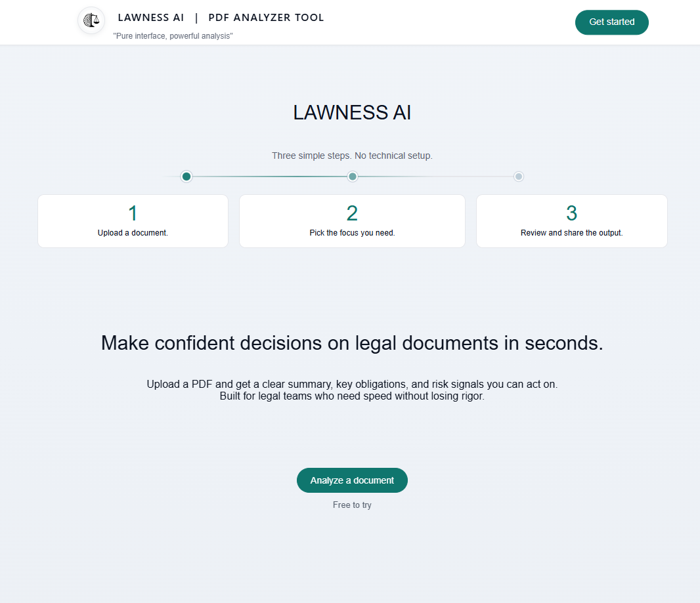Select step two on the progress line
700x603 pixels.
click(352, 176)
